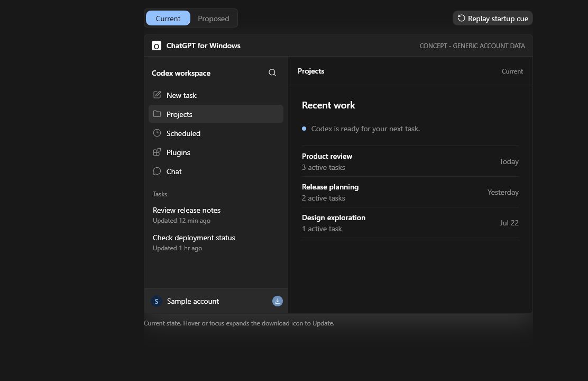
Task: Click the Jul 22 date for Design exploration
Action: coord(509,223)
